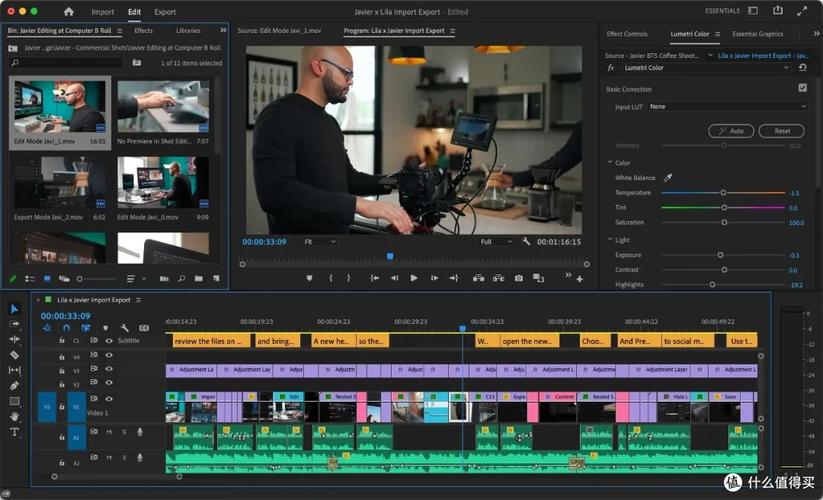
Task: Create New Bin folder icon
Action: pos(198,279)
